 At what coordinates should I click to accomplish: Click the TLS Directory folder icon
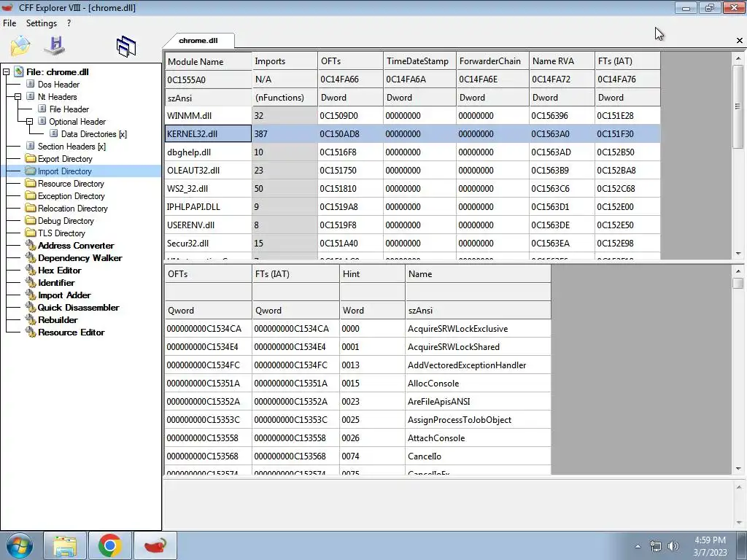(x=31, y=233)
